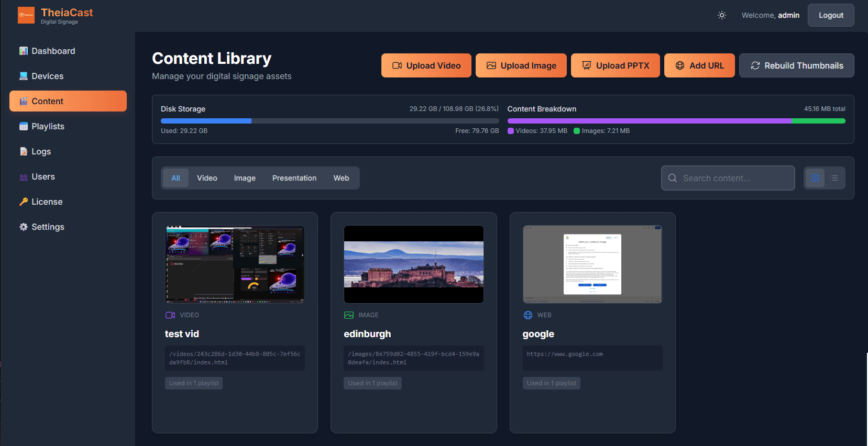Click the edinburgh title
Image resolution: width=868 pixels, height=446 pixels.
[367, 334]
